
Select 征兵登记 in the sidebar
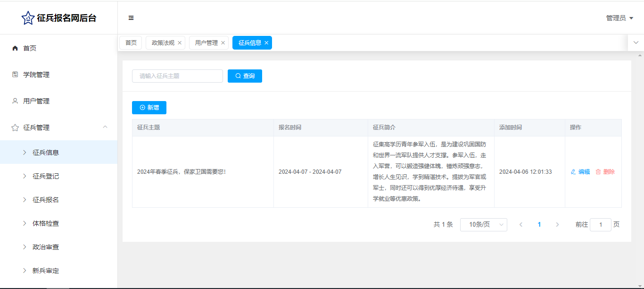click(46, 176)
